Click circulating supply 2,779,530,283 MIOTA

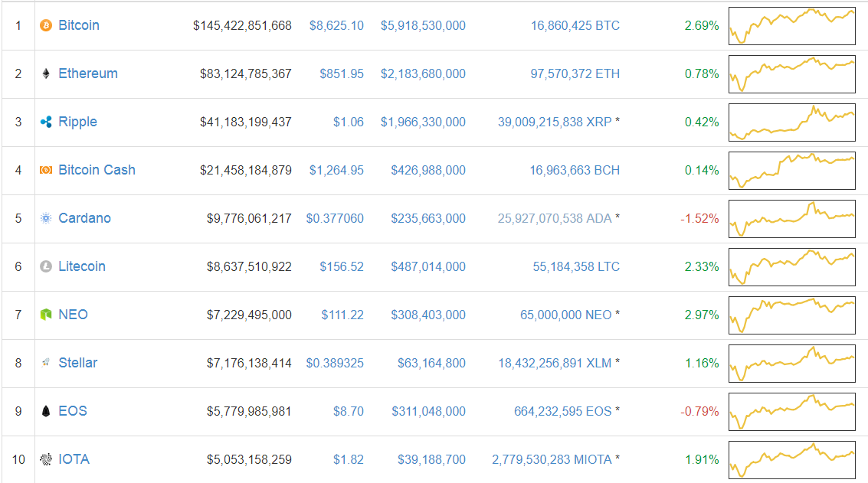pos(552,459)
